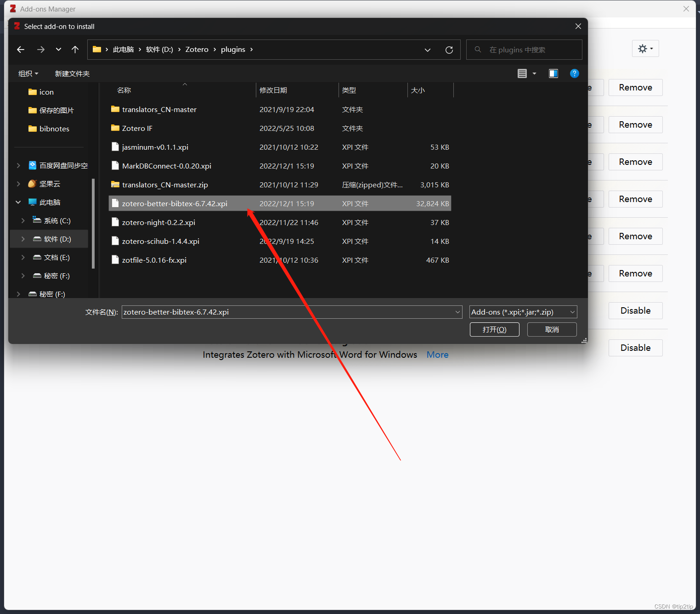This screenshot has width=700, height=614.
Task: Toggle the preview pane
Action: click(553, 73)
